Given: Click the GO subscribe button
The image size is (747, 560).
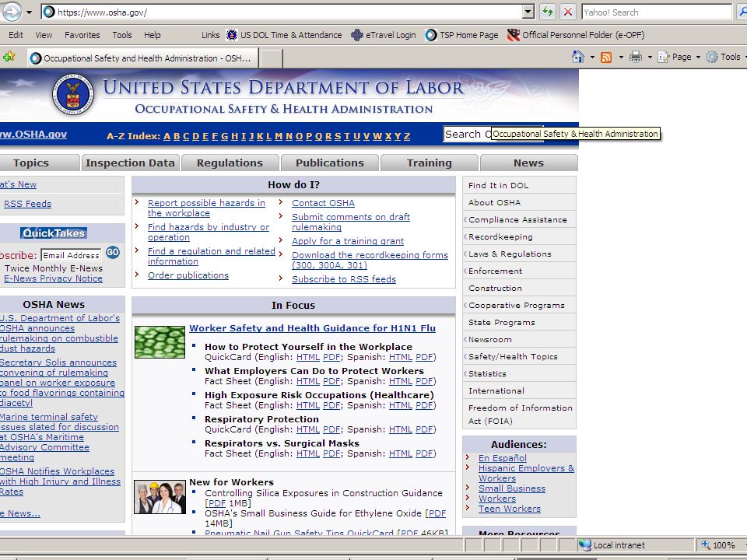Looking at the screenshot, I should (113, 252).
